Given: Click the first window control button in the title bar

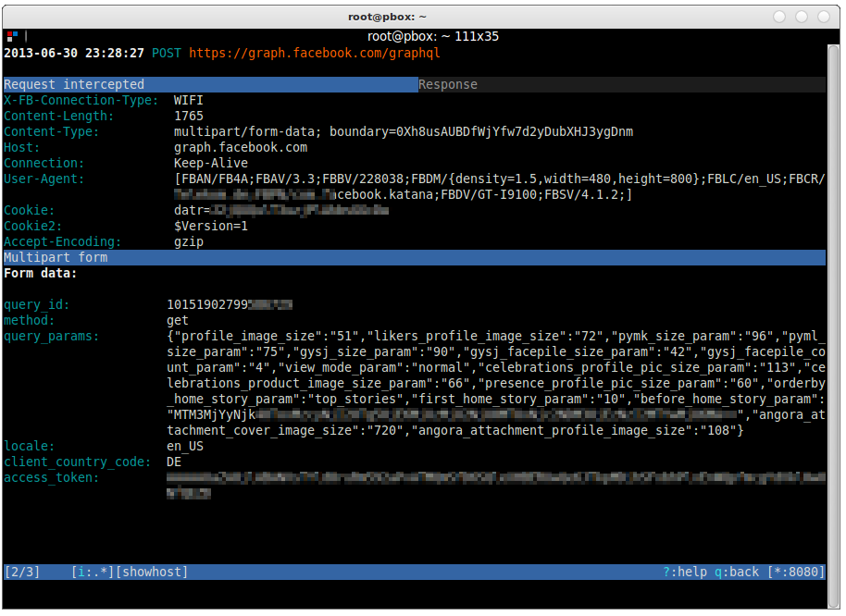Looking at the screenshot, I should [779, 17].
